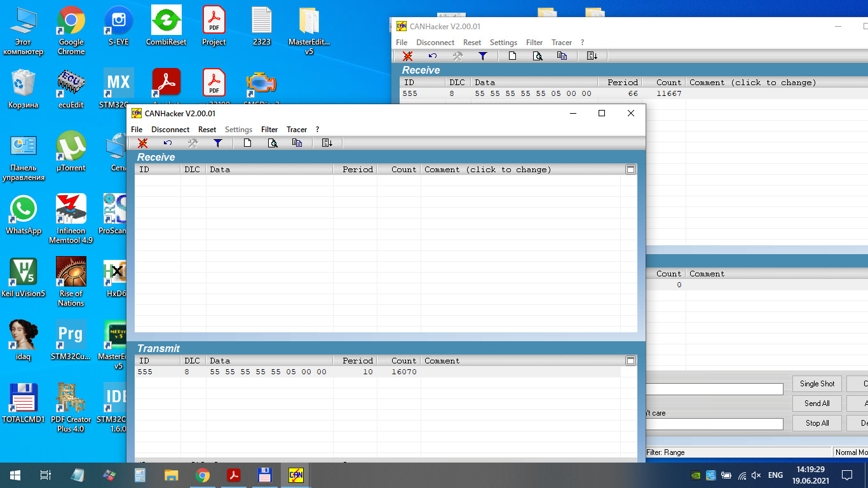Select the Transmit row with ID 555

tap(377, 372)
